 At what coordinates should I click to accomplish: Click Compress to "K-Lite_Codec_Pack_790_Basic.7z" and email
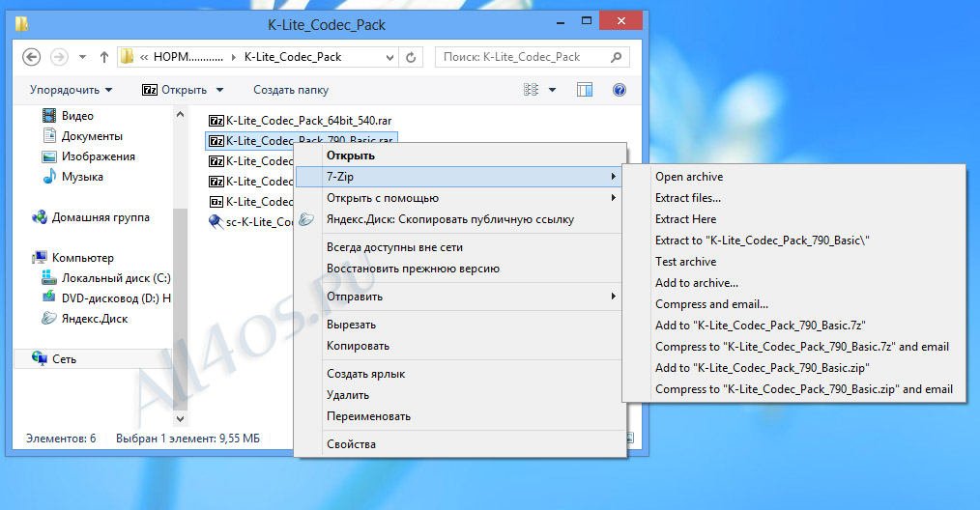tap(793, 347)
